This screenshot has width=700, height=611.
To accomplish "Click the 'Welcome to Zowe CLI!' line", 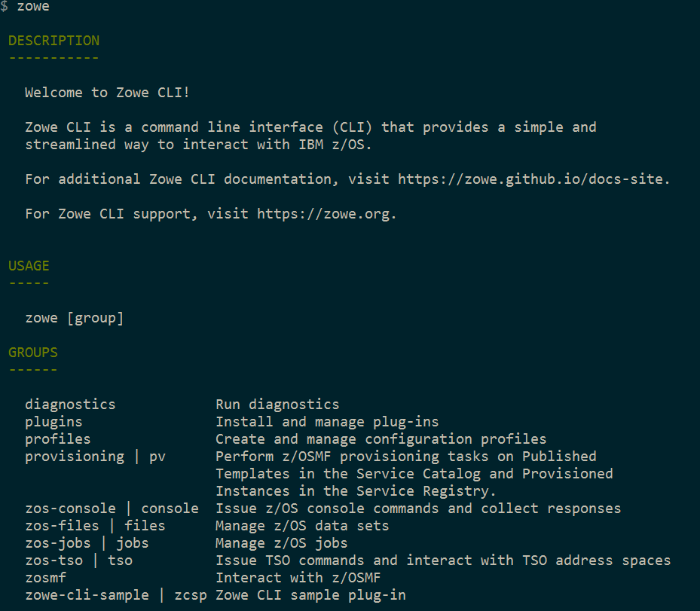I will click(108, 93).
